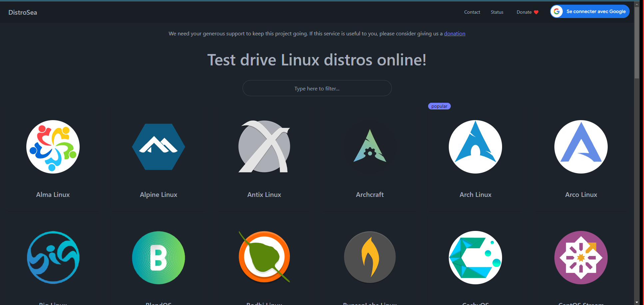Viewport: 644px width, 305px height.
Task: Click the scrollbar up arrow
Action: click(x=637, y=4)
